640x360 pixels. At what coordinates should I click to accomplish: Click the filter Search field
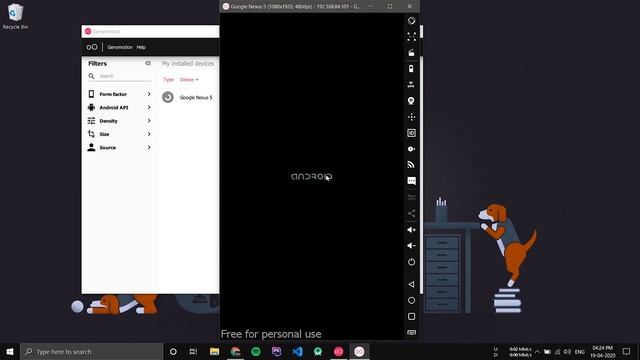point(119,76)
